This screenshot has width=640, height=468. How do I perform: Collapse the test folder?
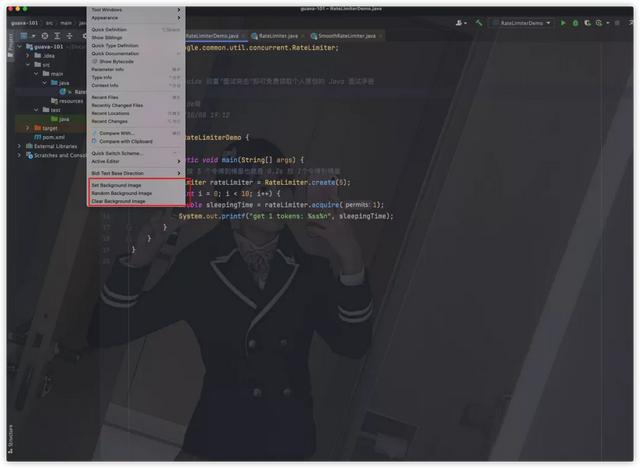click(36, 110)
